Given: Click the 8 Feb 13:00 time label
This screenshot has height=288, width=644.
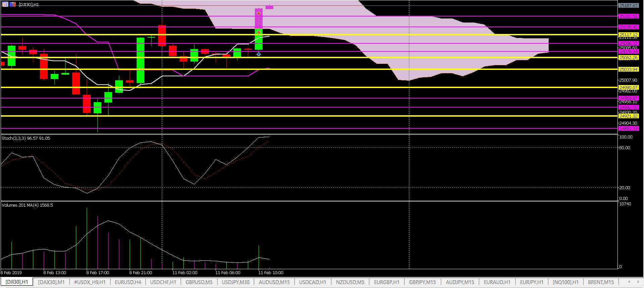Looking at the screenshot, I should 55,273.
